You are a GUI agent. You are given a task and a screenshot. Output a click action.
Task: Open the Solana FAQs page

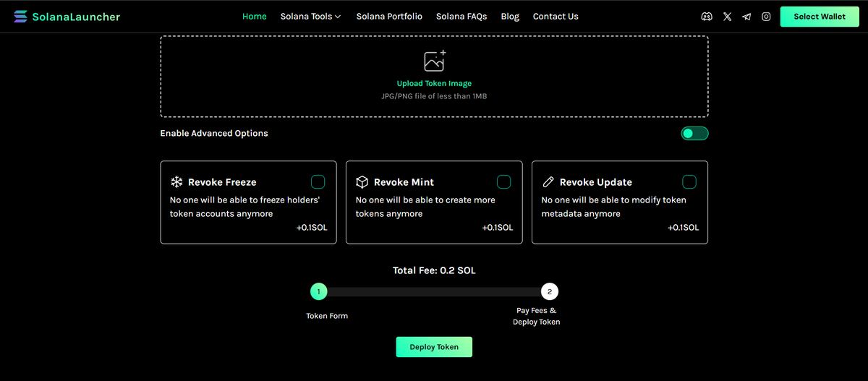tap(461, 17)
